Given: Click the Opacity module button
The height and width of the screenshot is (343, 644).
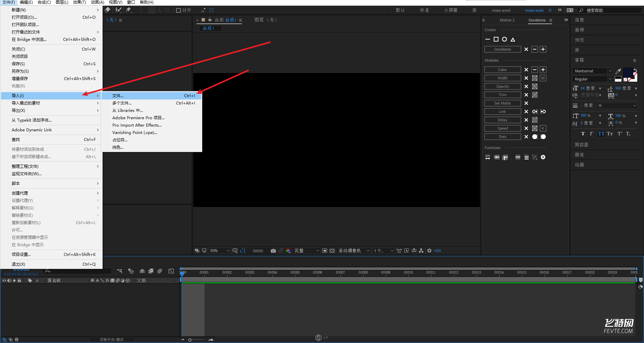Looking at the screenshot, I should 502,86.
